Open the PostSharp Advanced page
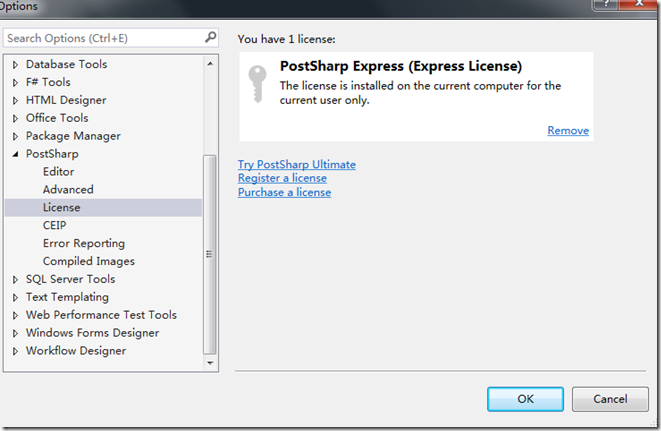The height and width of the screenshot is (431, 661). [68, 189]
